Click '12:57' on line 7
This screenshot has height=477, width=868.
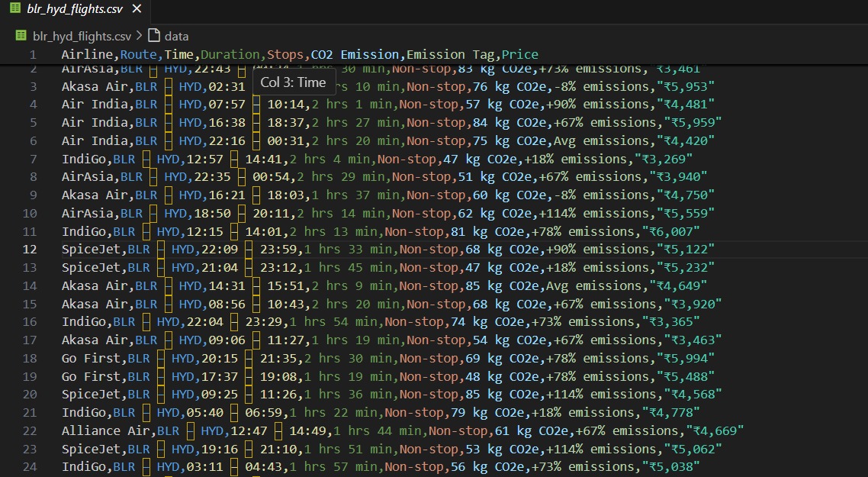pos(205,159)
